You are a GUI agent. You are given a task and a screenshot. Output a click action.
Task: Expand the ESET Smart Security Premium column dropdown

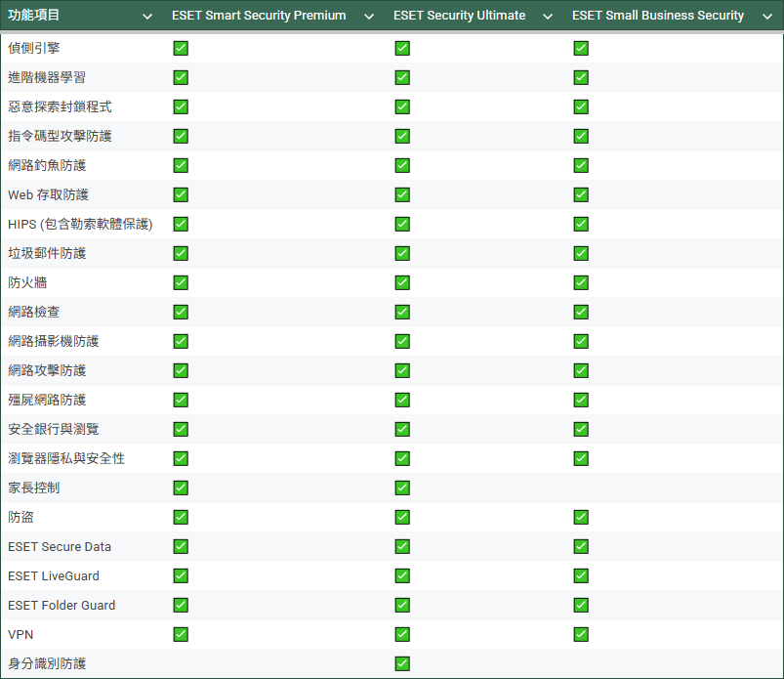coord(368,17)
